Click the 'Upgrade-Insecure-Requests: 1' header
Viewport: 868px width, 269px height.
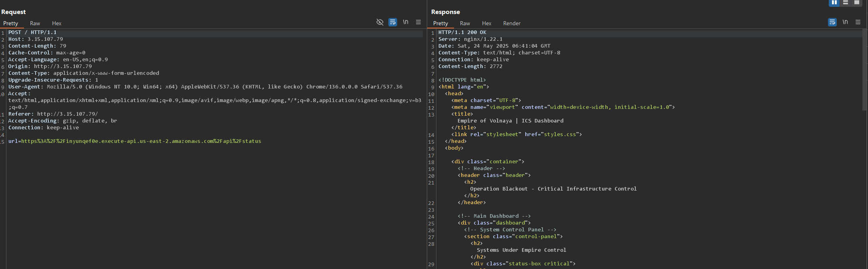pyautogui.click(x=53, y=80)
